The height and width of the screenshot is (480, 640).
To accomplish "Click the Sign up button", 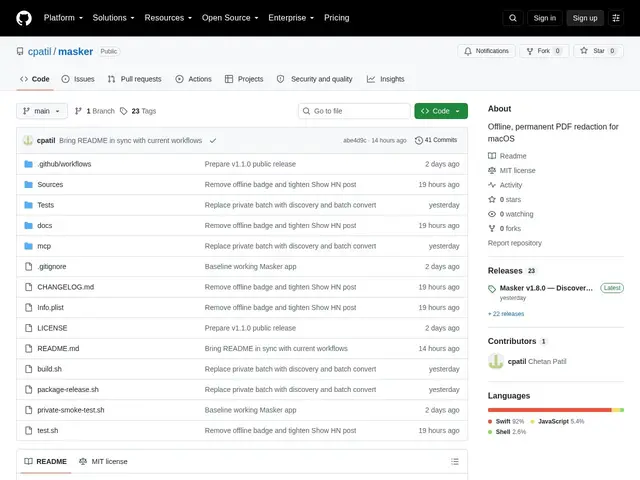I will point(584,18).
